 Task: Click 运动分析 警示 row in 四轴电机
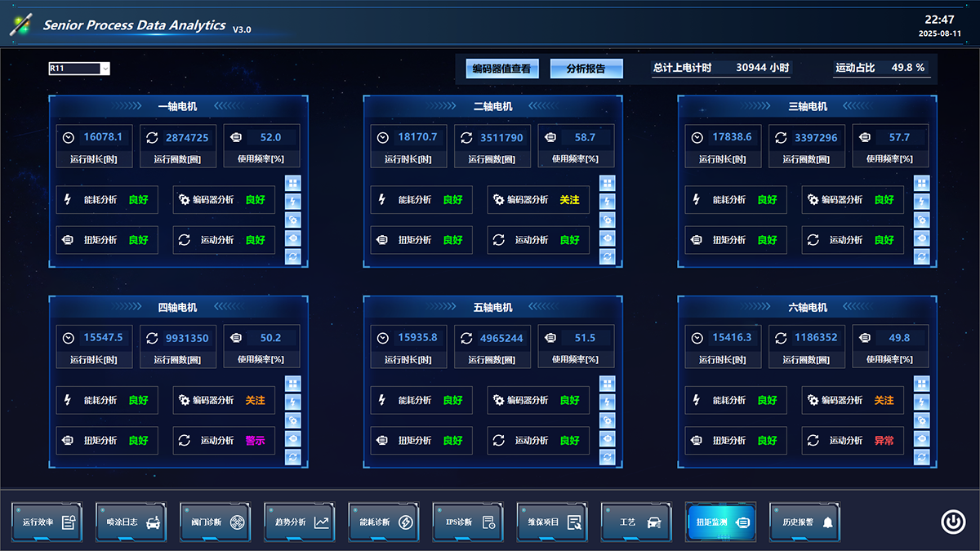coord(224,441)
